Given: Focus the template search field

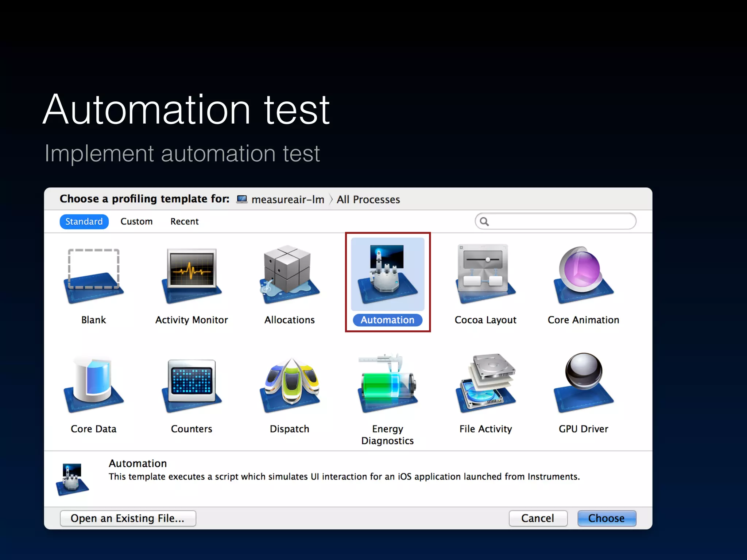Looking at the screenshot, I should [556, 221].
